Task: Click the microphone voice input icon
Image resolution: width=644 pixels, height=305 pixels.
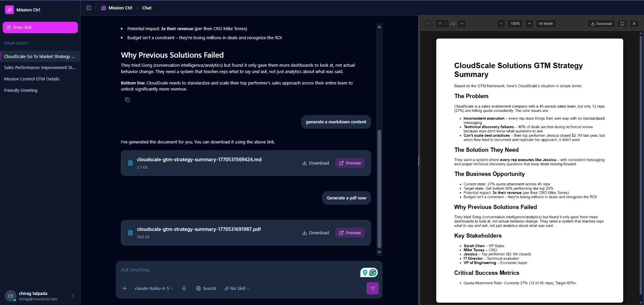Action: pyautogui.click(x=184, y=288)
